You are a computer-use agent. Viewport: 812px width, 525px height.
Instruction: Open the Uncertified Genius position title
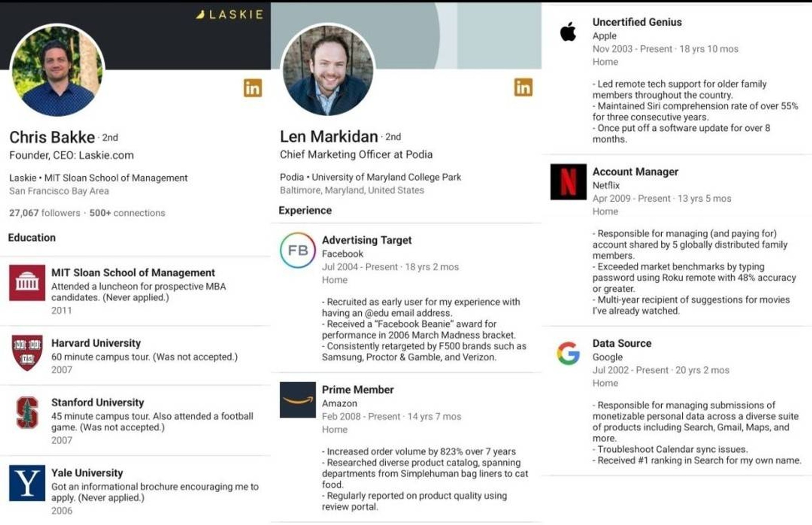(x=637, y=22)
